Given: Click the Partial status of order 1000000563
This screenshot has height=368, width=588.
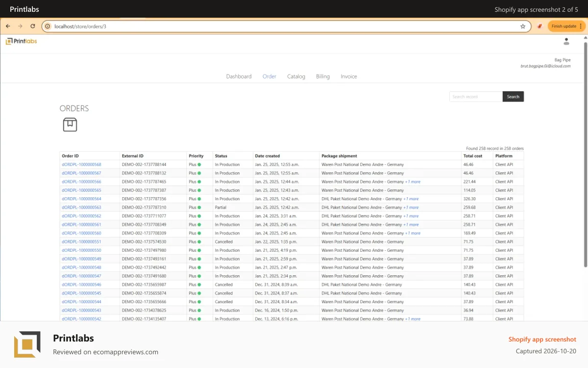Looking at the screenshot, I should click(220, 208).
